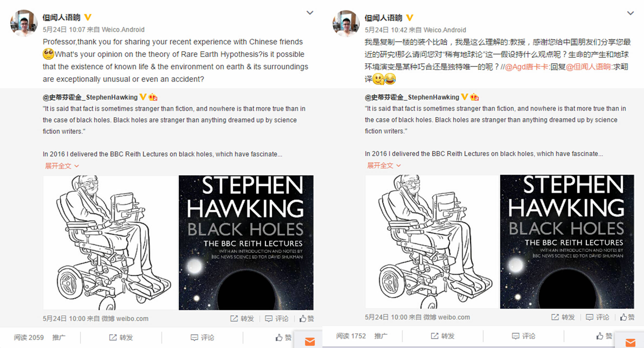Open wheelchair sketch thumbnail in left post
644x348 pixels.
(x=110, y=242)
